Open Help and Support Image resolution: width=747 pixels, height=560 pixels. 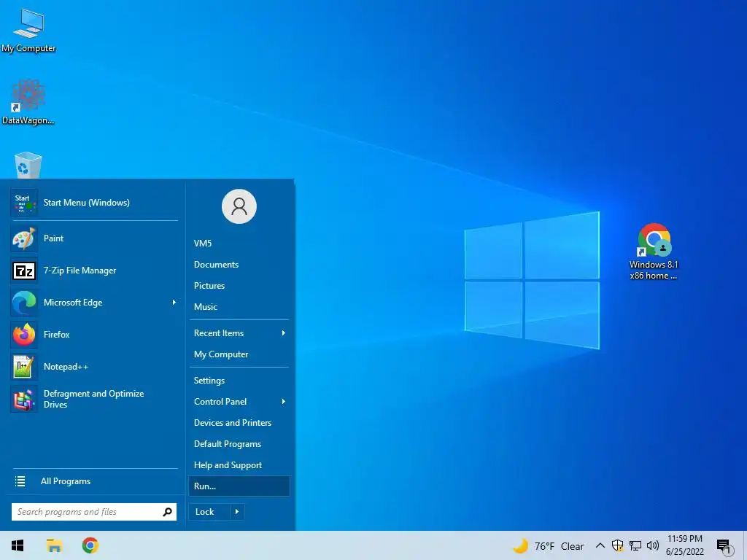tap(239, 465)
